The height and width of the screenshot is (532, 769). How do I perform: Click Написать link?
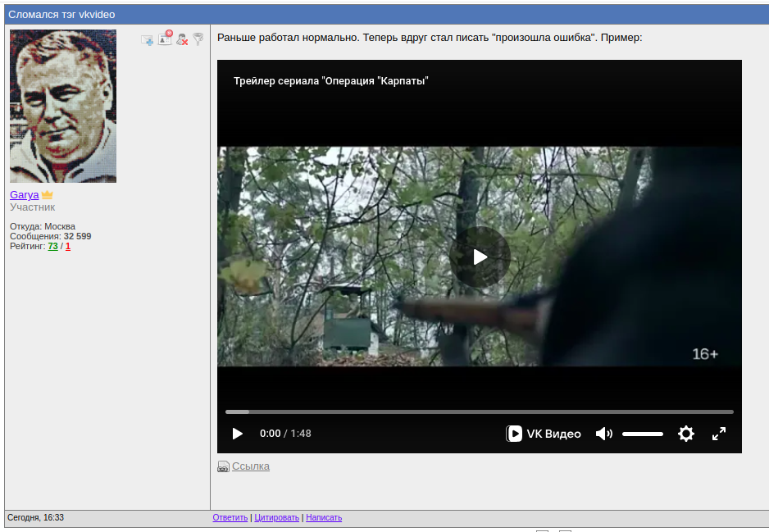pos(324,517)
